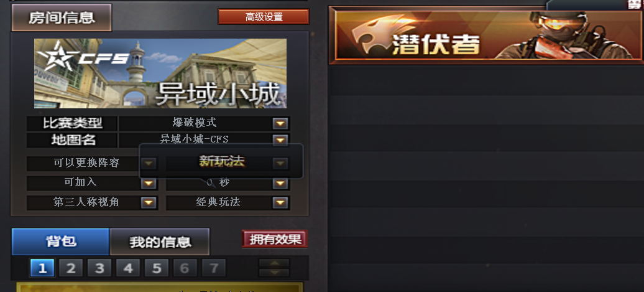
Task: Select backpack slot 2
Action: pyautogui.click(x=71, y=268)
